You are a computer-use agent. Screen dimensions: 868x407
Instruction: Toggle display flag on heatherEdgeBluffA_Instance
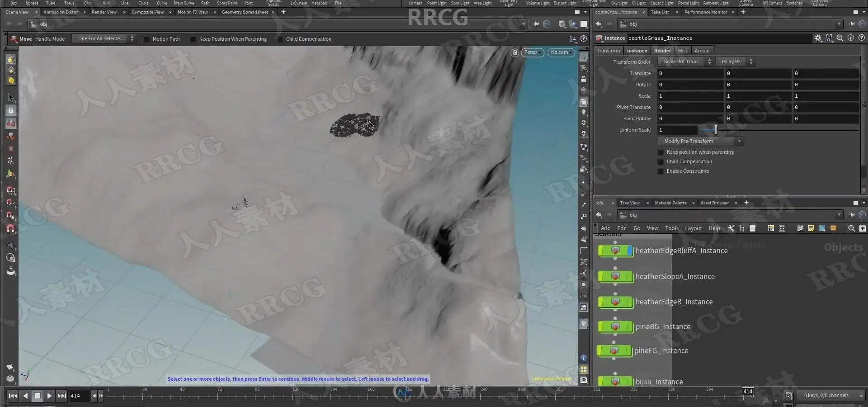coord(630,251)
